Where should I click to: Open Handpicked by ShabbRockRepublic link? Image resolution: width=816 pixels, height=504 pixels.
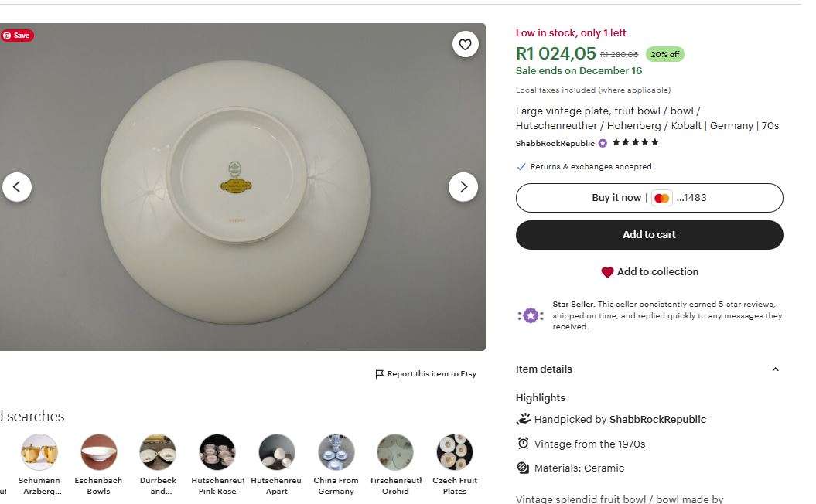[657, 420]
